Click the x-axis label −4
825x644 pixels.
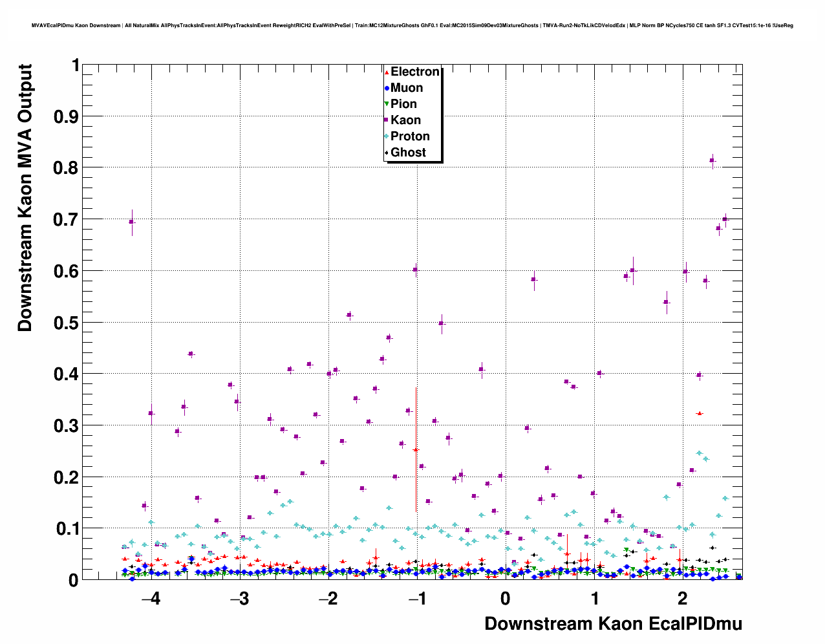[x=151, y=599]
